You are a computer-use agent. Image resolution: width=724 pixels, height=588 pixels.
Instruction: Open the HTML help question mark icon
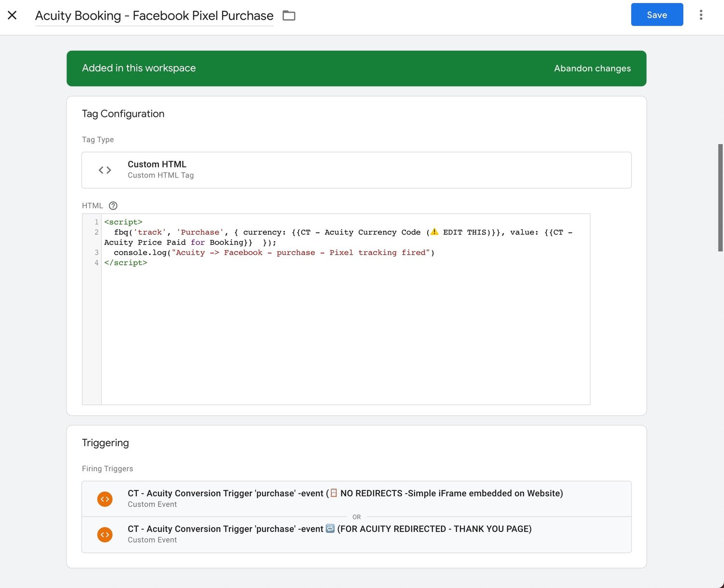coord(113,205)
